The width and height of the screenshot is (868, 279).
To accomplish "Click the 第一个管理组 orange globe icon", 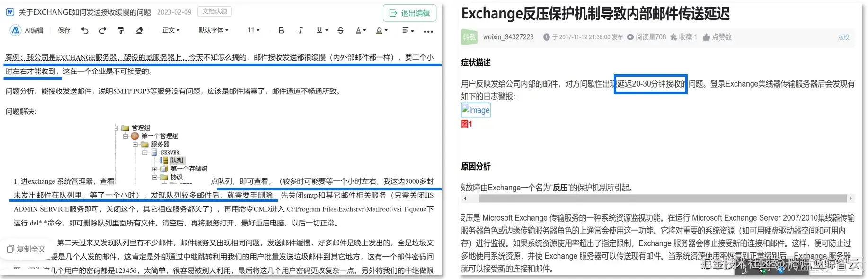I will pos(135,136).
